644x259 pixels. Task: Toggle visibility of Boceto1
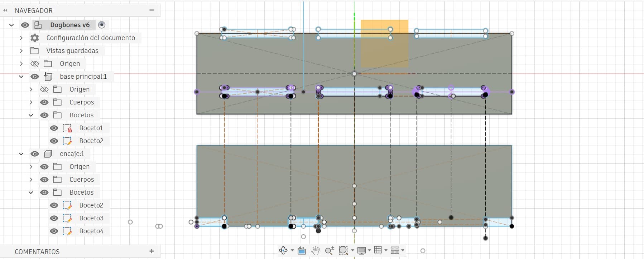(x=54, y=128)
